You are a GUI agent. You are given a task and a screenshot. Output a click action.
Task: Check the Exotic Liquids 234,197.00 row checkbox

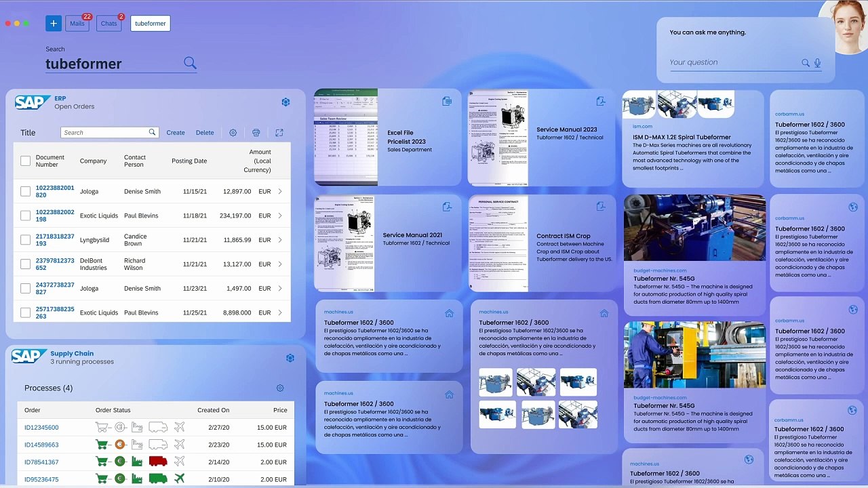pos(25,216)
